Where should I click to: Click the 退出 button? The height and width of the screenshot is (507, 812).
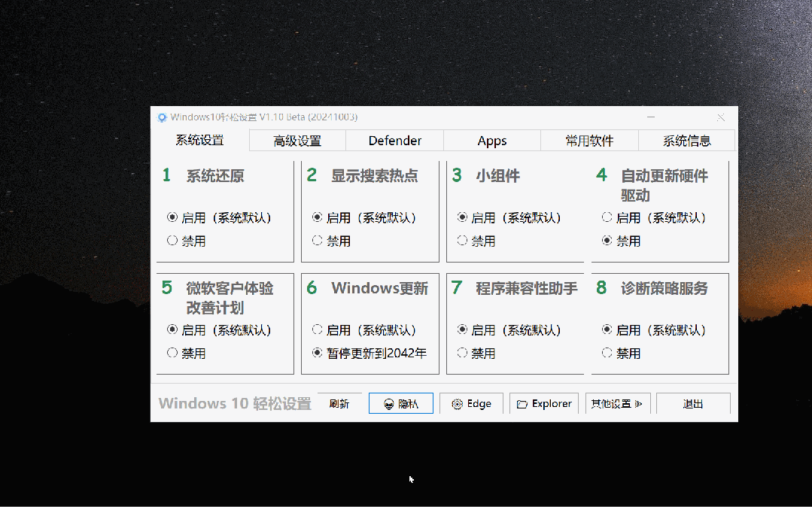[x=693, y=403]
